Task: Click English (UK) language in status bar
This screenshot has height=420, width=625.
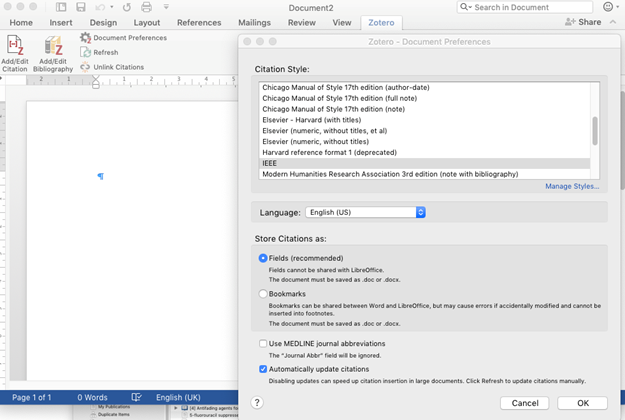Action: pos(178,397)
